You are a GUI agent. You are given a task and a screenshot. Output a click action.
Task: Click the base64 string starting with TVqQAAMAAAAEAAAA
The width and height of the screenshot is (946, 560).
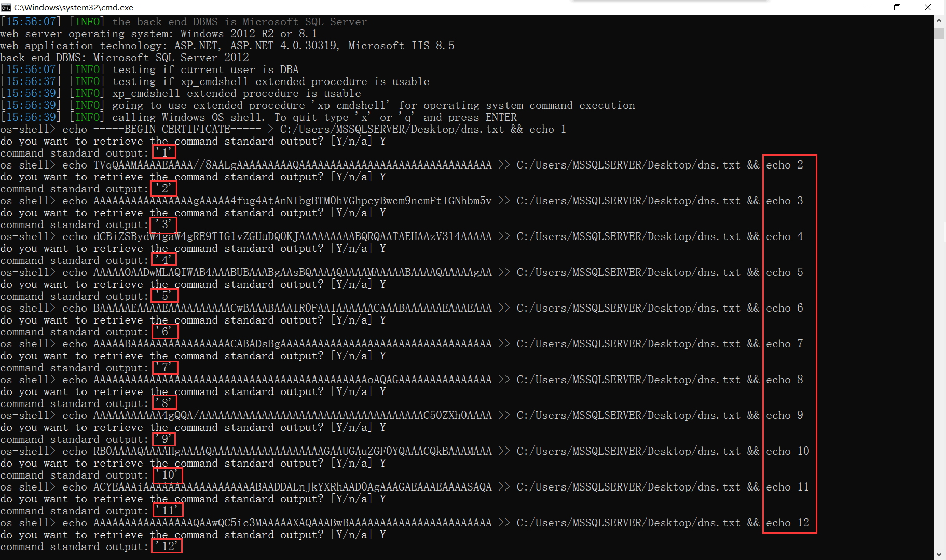coord(293,165)
